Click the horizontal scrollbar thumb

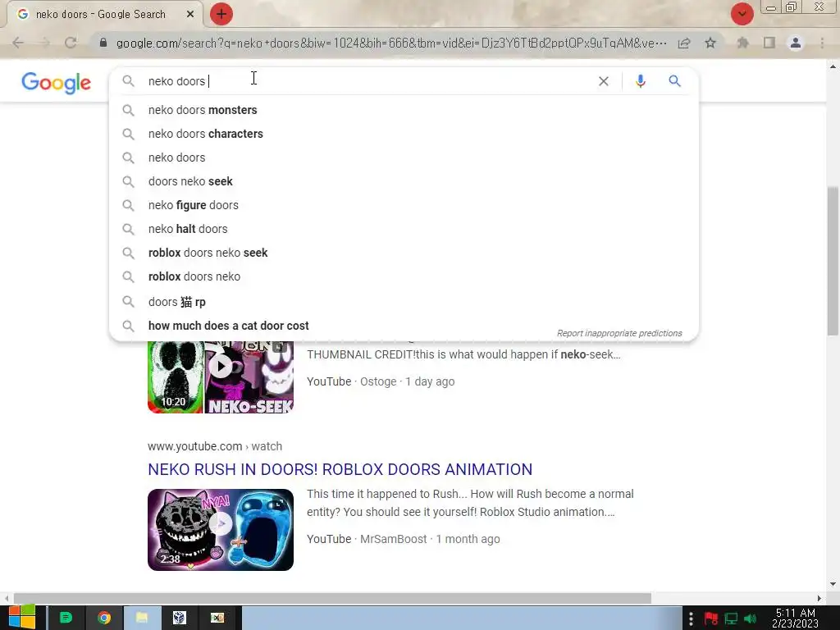332,598
